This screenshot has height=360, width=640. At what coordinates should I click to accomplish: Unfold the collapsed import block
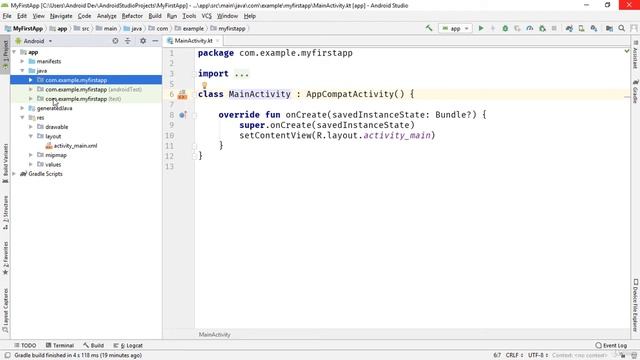[242, 74]
